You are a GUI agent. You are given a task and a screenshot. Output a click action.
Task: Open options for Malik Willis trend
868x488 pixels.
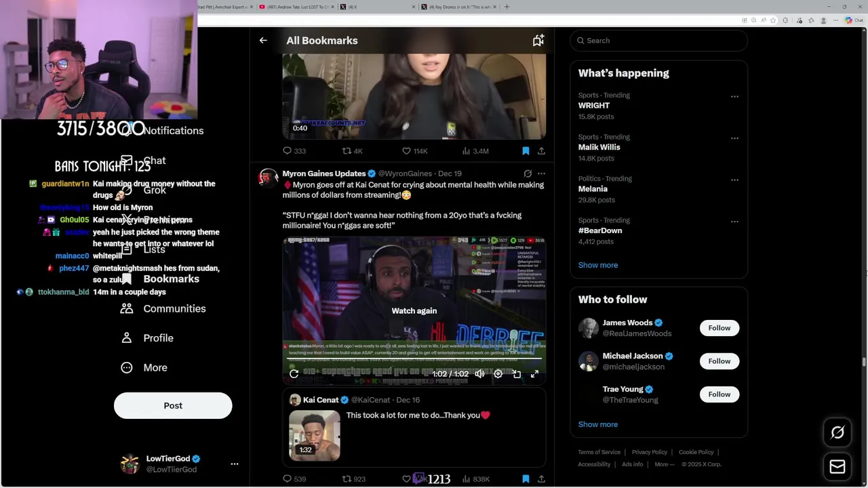734,138
